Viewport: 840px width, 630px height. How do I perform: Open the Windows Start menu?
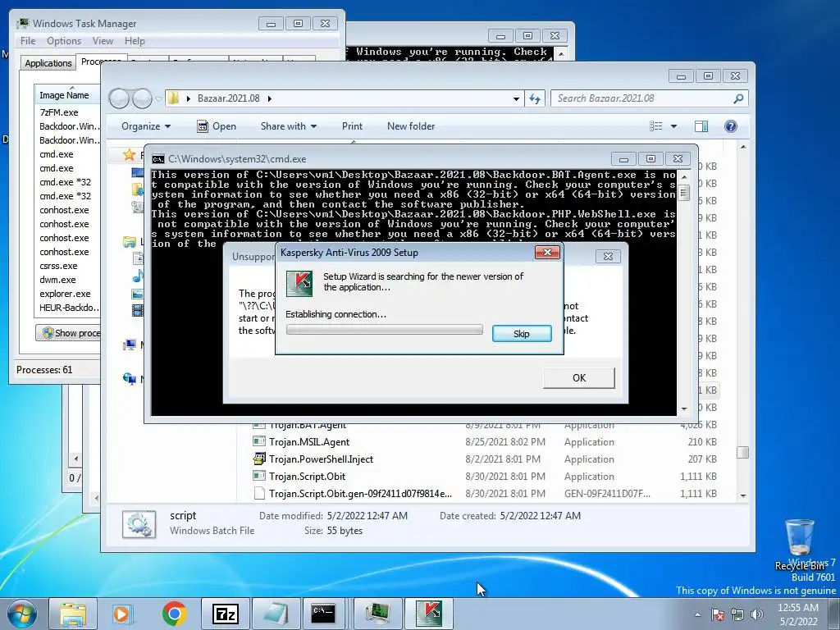pyautogui.click(x=21, y=614)
